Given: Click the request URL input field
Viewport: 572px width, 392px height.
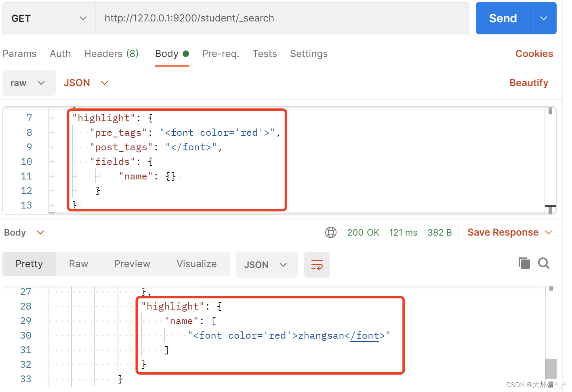Looking at the screenshot, I should (x=282, y=18).
